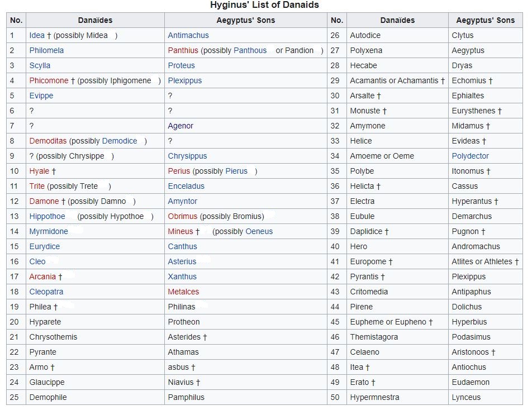Follow the Oeneus link
Viewport: 532px width, 410px height.
coord(259,231)
